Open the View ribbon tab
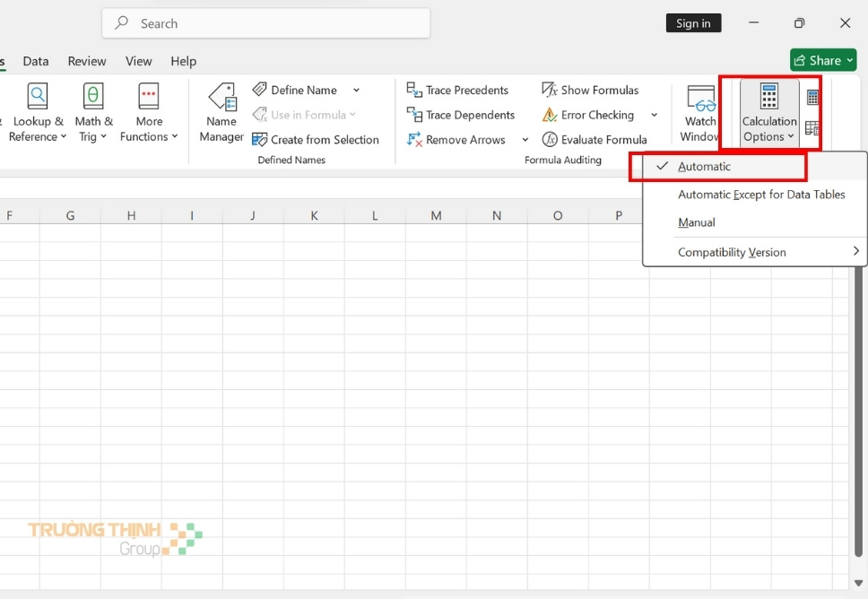Image resolution: width=868 pixels, height=599 pixels. click(x=138, y=61)
